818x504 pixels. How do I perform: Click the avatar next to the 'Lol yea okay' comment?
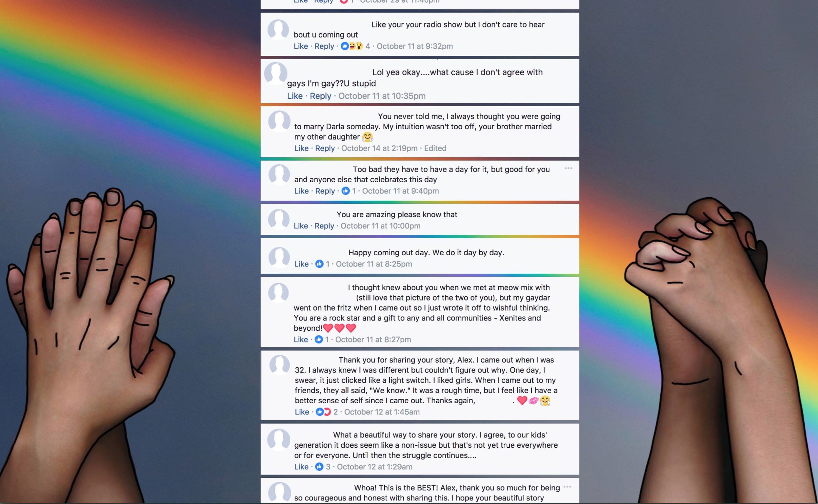coord(276,73)
